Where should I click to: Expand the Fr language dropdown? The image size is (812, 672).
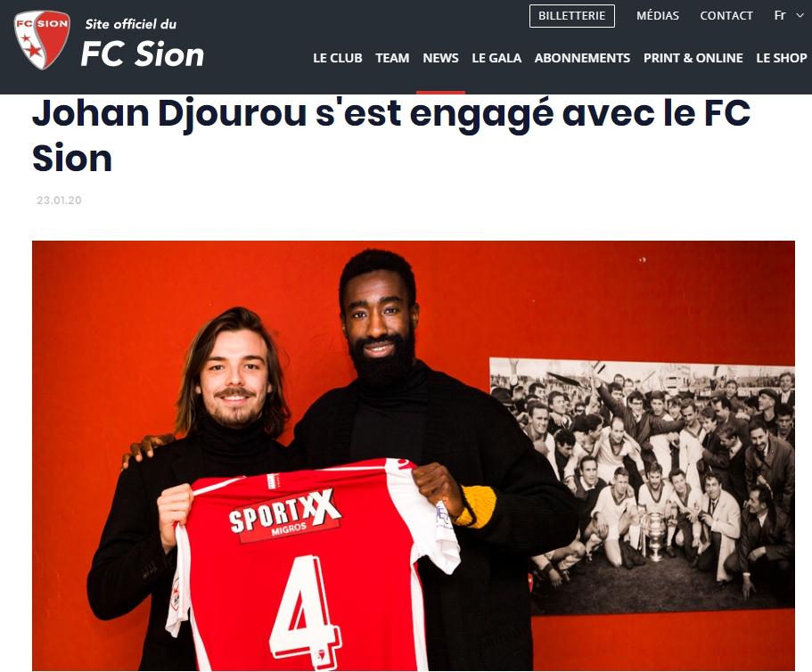tap(789, 15)
